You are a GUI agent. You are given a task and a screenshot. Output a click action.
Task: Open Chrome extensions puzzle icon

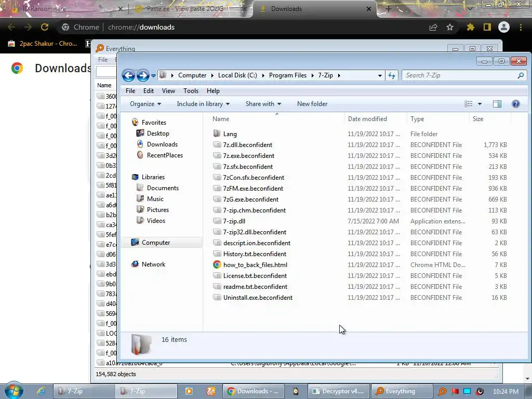(x=470, y=27)
